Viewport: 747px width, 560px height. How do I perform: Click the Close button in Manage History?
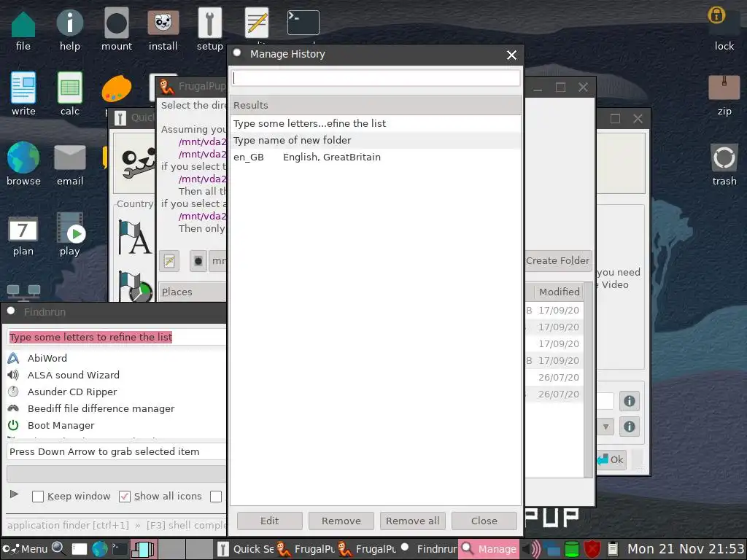tap(484, 521)
